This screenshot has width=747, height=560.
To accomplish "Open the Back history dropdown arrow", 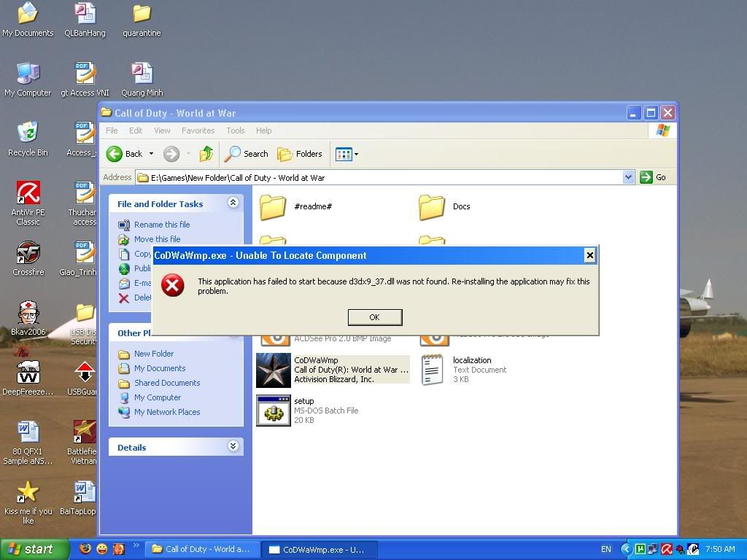I will pyautogui.click(x=152, y=154).
